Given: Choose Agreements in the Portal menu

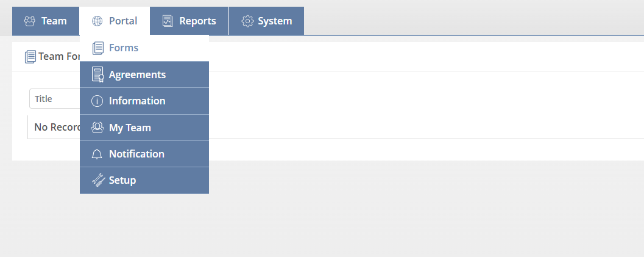Looking at the screenshot, I should (137, 74).
